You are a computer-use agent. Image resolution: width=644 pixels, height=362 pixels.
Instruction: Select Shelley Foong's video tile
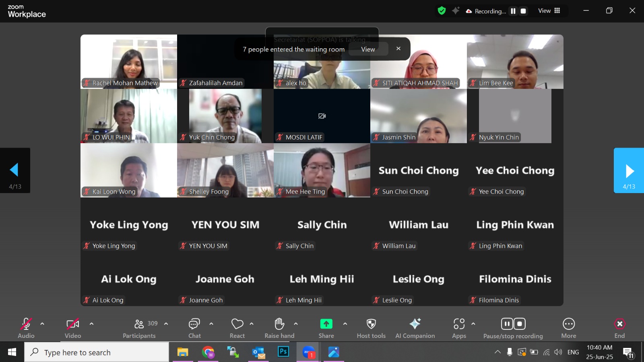point(225,170)
